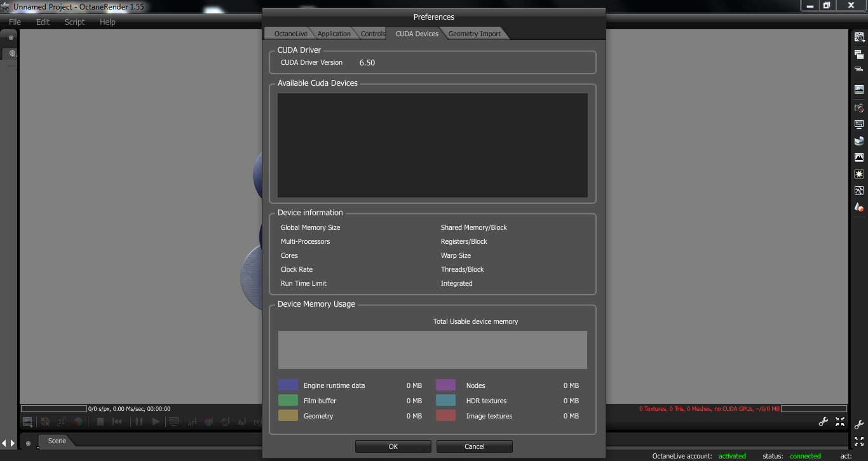Open the Help menu

click(x=107, y=22)
